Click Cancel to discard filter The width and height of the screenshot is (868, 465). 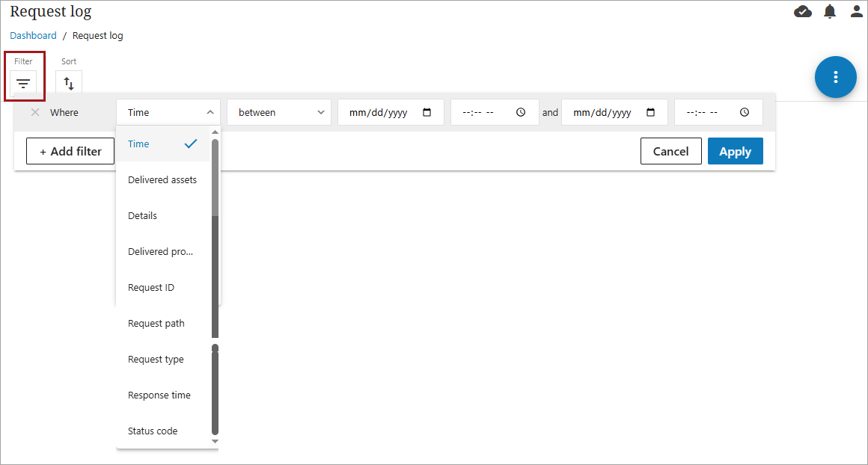click(x=670, y=151)
